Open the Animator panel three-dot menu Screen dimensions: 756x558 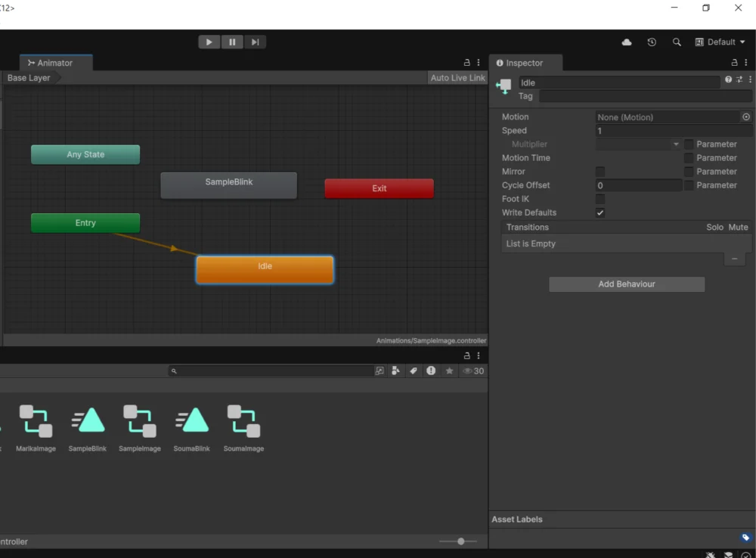479,63
